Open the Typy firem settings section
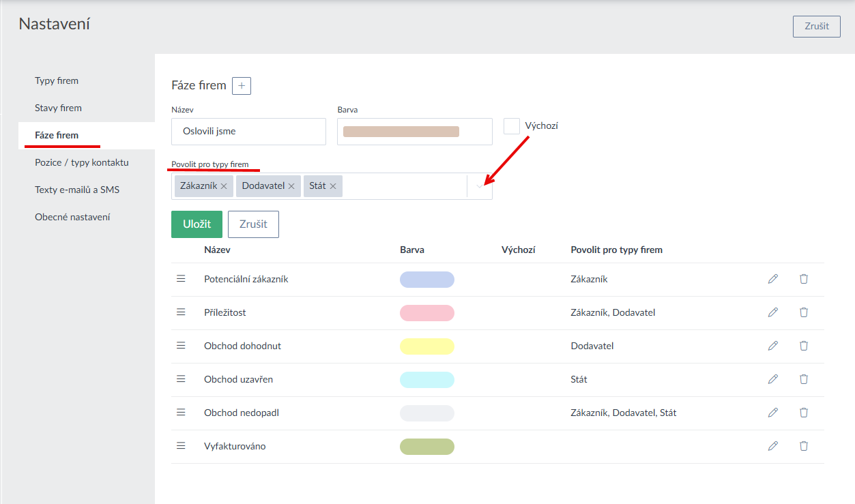The image size is (855, 504). pyautogui.click(x=57, y=80)
